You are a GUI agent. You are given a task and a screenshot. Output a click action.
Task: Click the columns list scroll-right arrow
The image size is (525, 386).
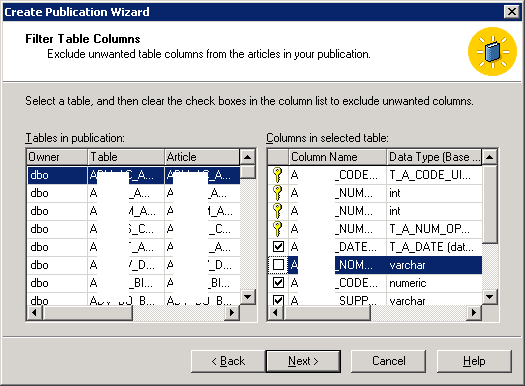[473, 313]
